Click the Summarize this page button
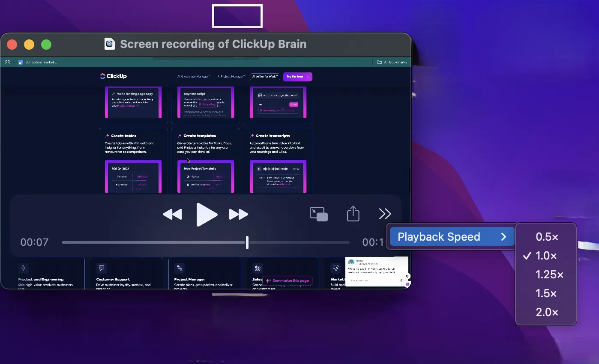The image size is (599, 364). point(288,281)
